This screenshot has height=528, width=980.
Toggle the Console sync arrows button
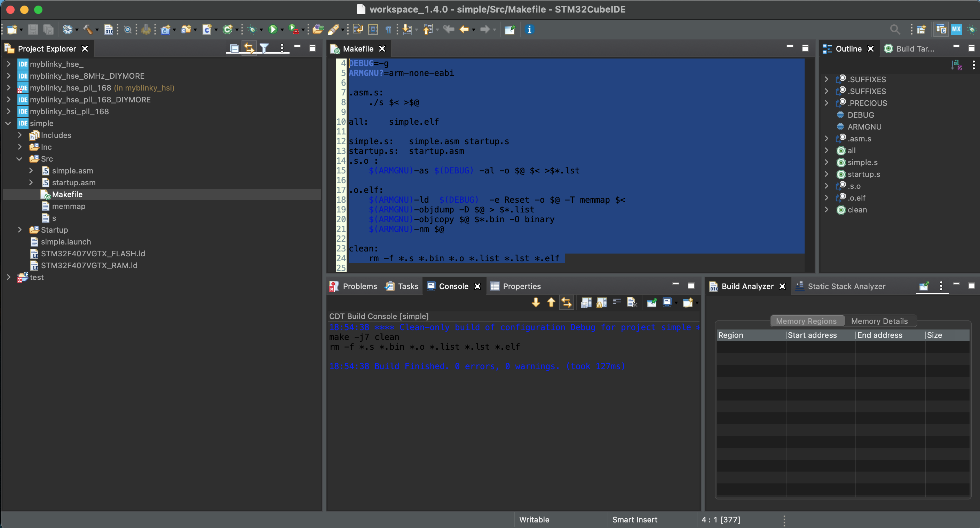click(567, 302)
